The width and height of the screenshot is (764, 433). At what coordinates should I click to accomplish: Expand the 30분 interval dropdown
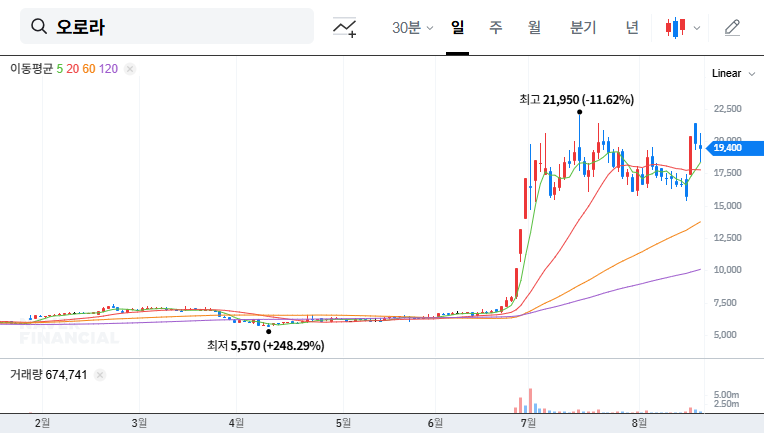(412, 28)
